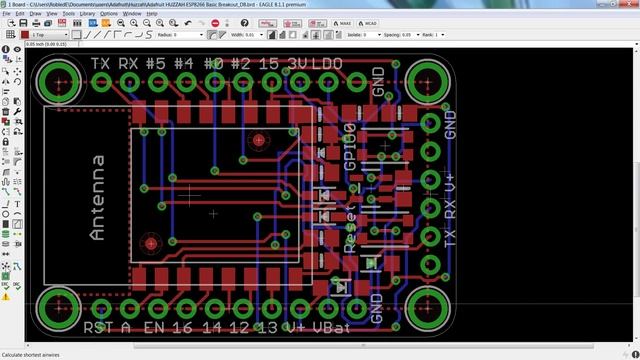Open Errors list warning triangle icon
640x360 pixels.
tap(6, 297)
